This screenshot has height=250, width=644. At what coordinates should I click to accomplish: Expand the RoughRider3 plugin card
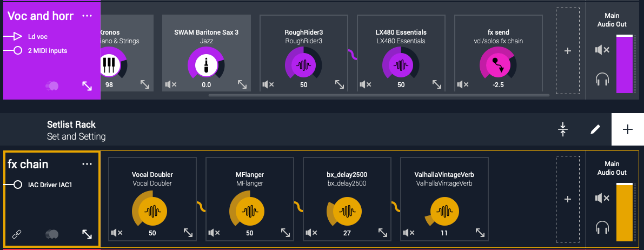[340, 84]
